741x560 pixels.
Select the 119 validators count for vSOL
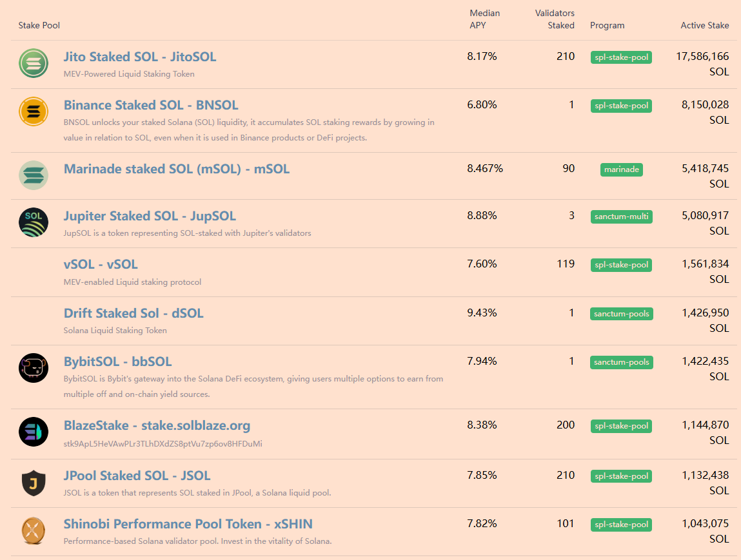tap(566, 264)
